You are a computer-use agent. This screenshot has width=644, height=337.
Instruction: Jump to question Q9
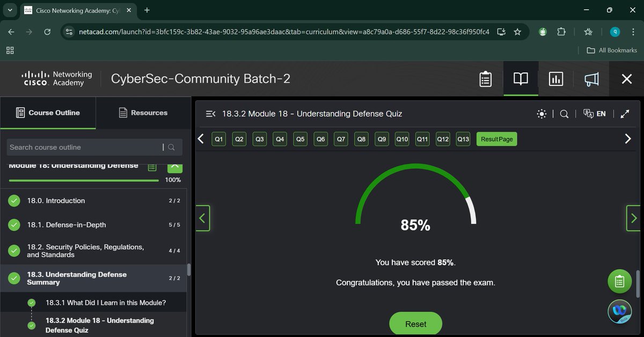pyautogui.click(x=382, y=139)
